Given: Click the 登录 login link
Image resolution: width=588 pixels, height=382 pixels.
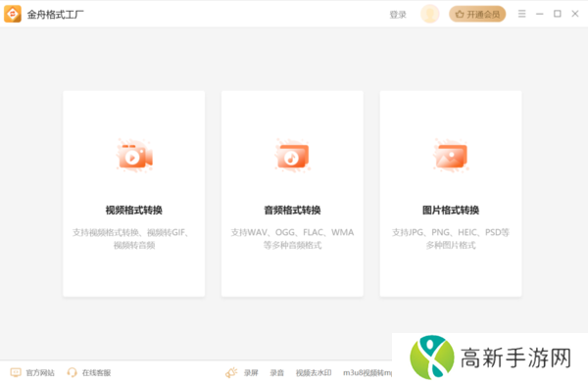Looking at the screenshot, I should [398, 15].
